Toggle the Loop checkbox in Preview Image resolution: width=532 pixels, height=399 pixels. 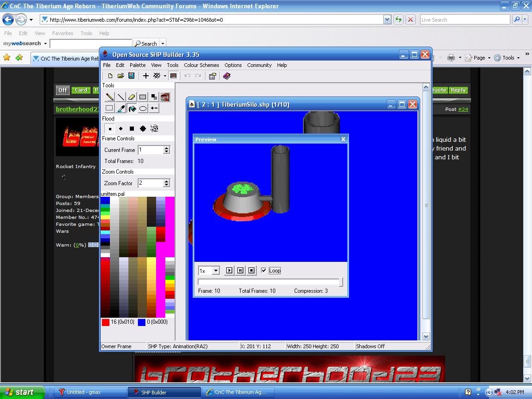point(264,271)
